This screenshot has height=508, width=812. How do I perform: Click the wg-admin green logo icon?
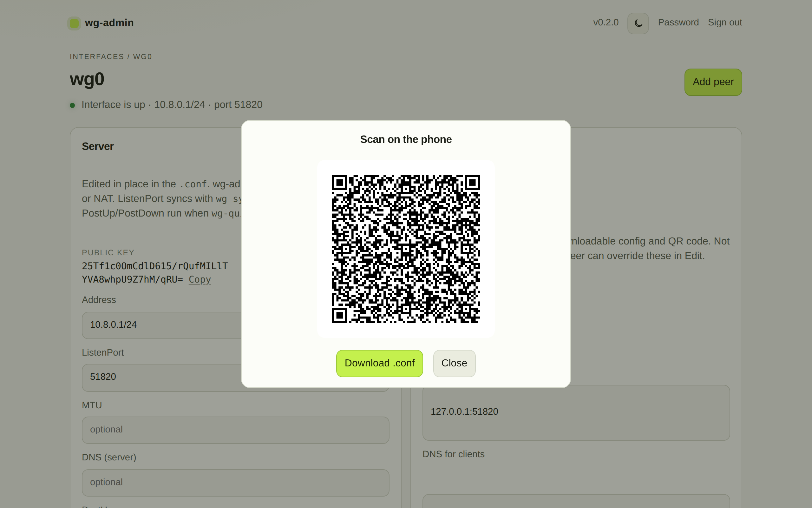74,23
